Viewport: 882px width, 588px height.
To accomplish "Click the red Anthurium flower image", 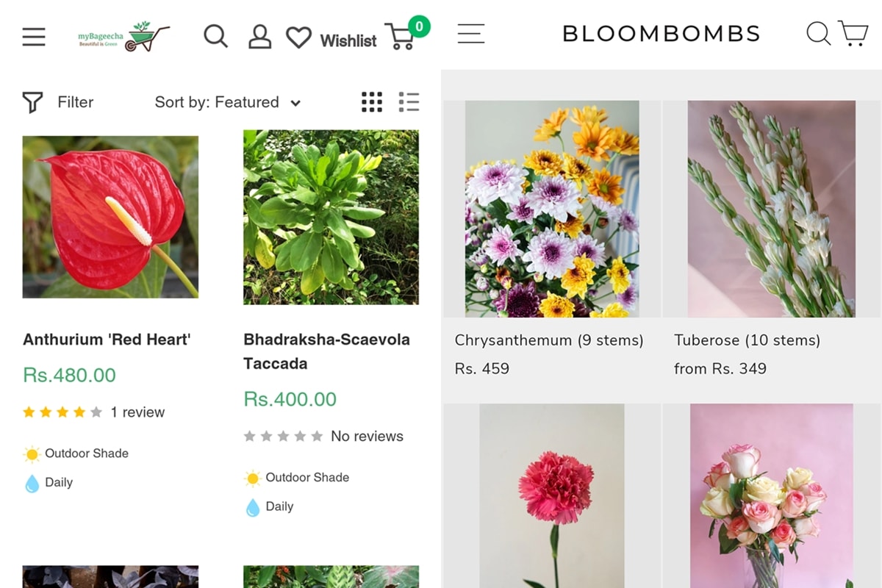I will point(110,217).
